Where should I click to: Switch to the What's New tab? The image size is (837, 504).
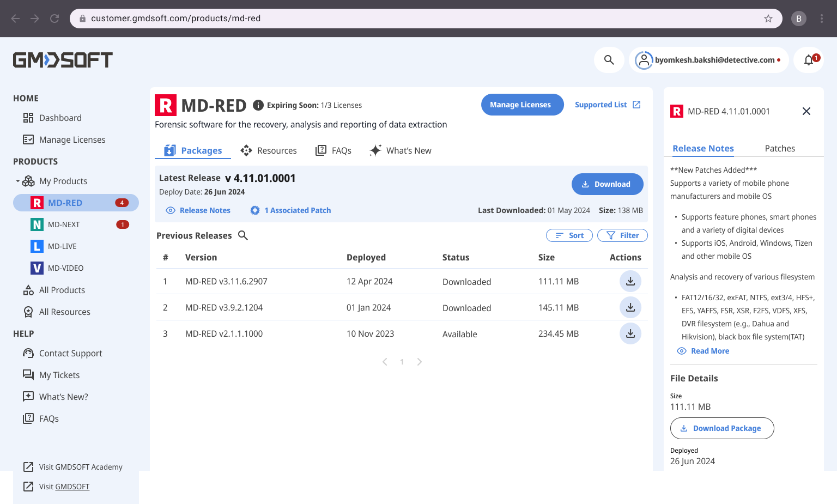pos(400,150)
